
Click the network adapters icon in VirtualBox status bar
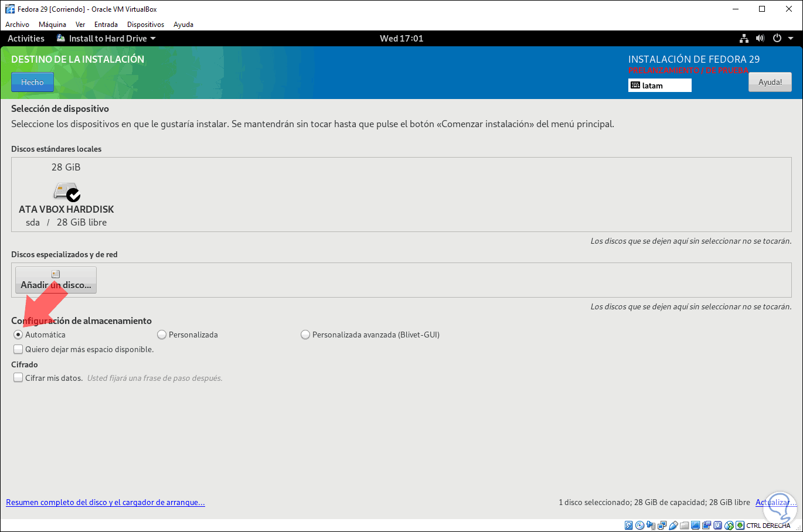[662, 526]
